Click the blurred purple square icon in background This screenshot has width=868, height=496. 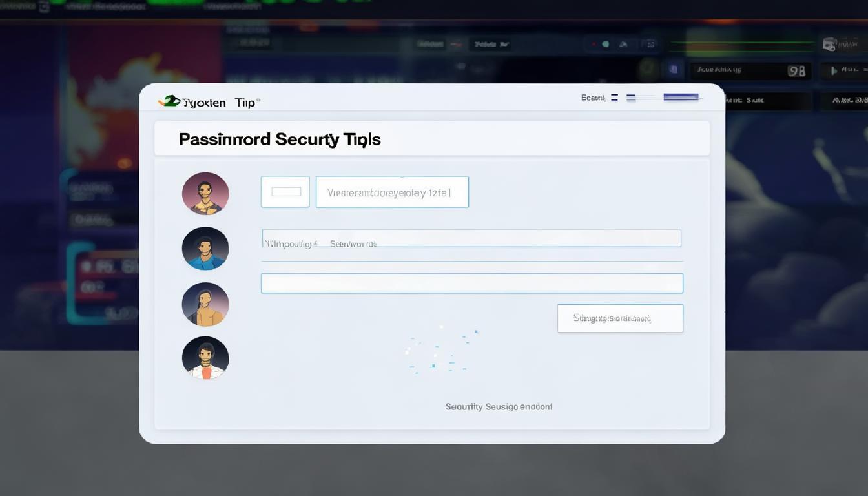(x=674, y=69)
